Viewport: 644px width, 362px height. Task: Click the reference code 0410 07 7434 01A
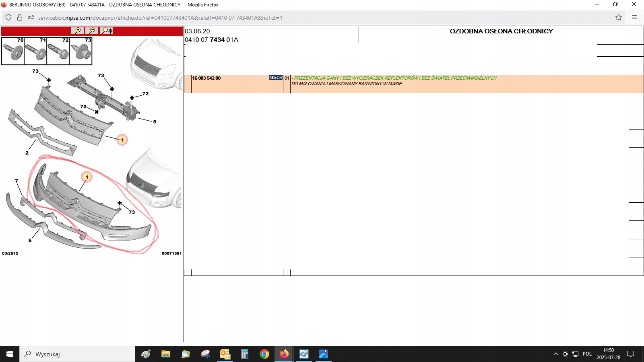(211, 39)
